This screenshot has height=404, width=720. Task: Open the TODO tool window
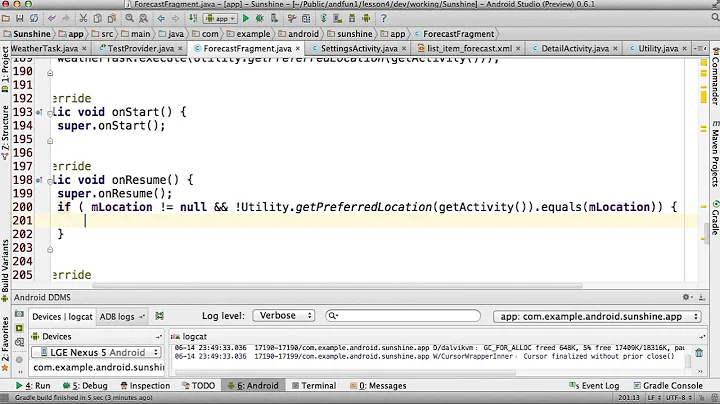click(199, 386)
